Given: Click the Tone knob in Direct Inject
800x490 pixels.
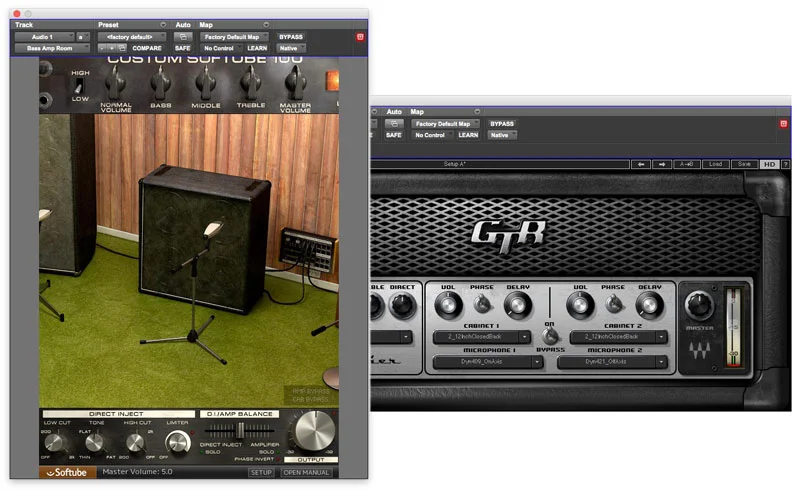Looking at the screenshot, I should pyautogui.click(x=95, y=442).
